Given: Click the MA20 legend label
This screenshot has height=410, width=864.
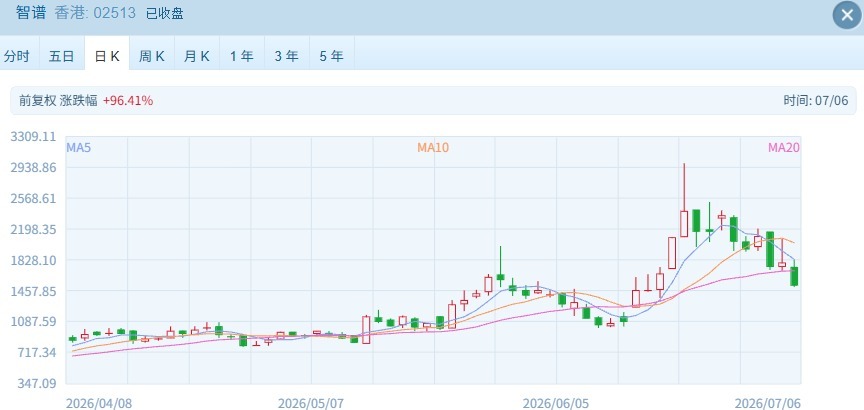Looking at the screenshot, I should click(x=784, y=147).
